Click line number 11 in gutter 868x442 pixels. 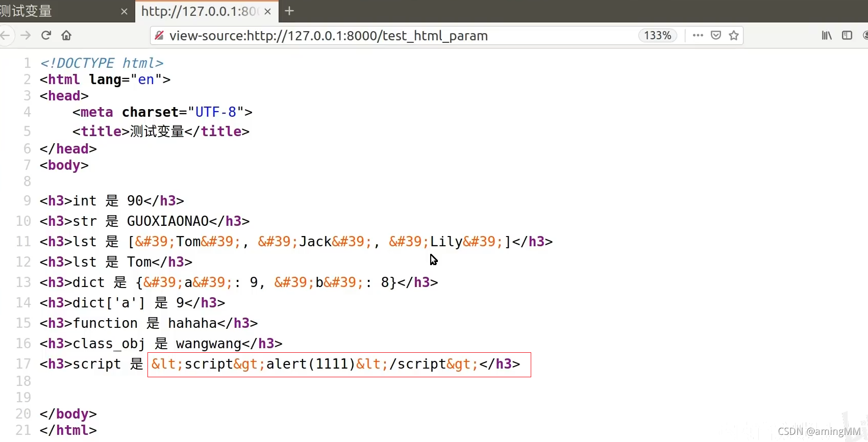coord(23,242)
